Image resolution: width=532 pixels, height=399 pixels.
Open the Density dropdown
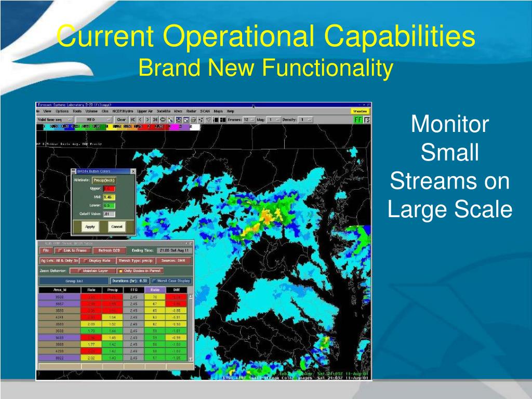[x=305, y=120]
